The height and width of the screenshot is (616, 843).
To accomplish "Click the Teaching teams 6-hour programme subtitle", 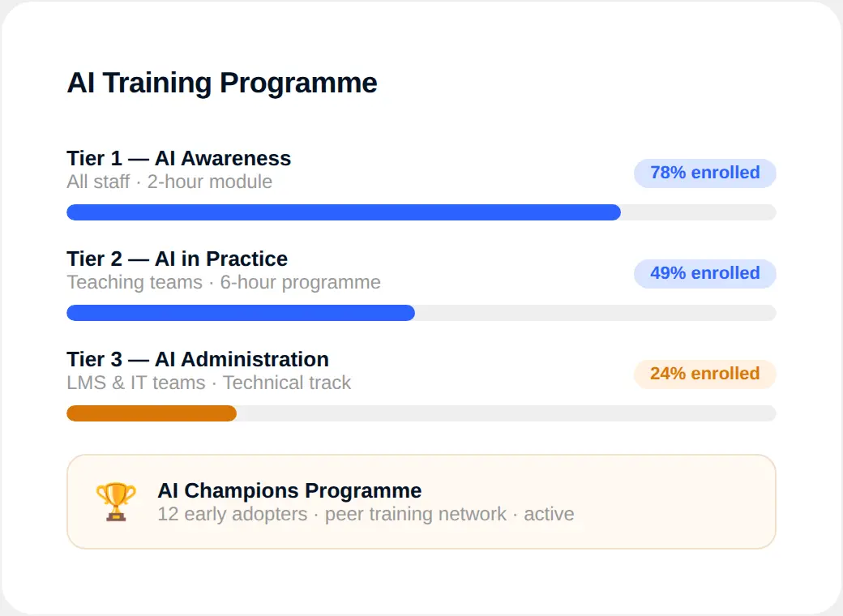I will (224, 283).
